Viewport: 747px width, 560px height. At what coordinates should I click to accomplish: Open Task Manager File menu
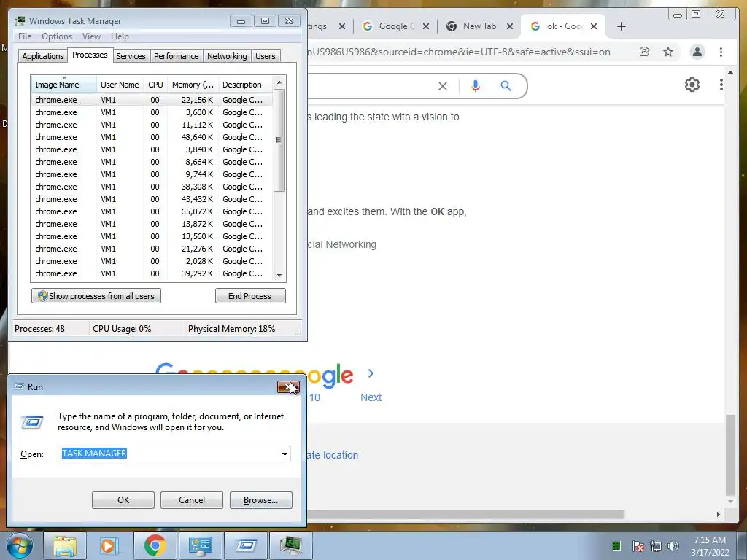25,36
